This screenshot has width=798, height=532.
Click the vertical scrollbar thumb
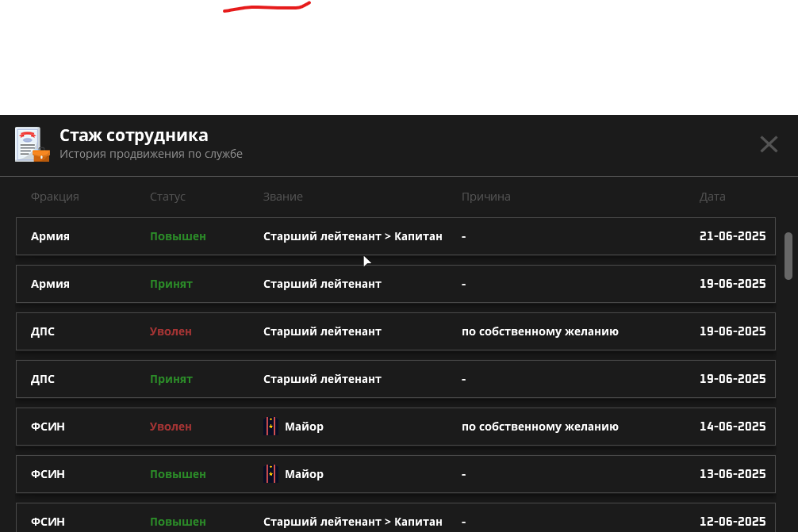[788, 256]
